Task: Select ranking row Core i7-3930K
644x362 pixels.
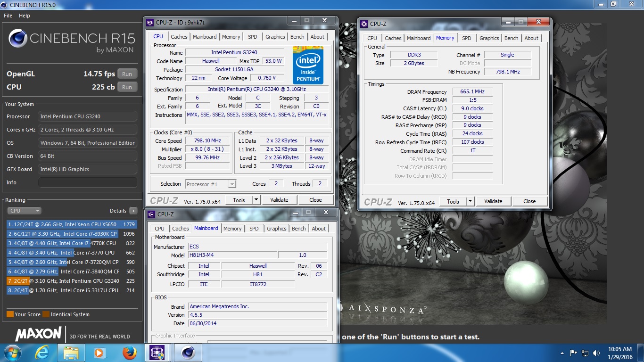Action: point(72,234)
